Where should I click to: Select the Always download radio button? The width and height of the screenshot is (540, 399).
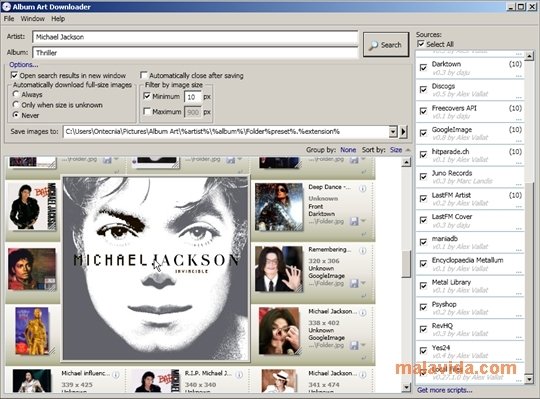(x=15, y=94)
